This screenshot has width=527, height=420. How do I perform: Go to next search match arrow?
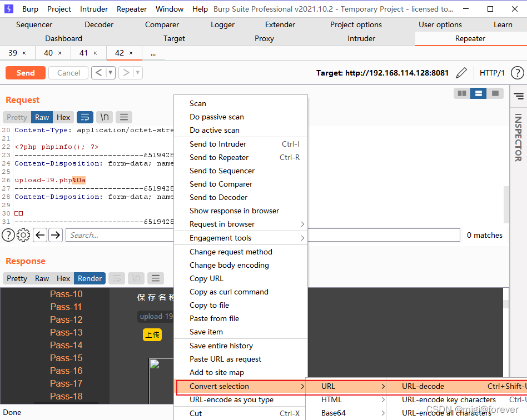[x=56, y=235]
